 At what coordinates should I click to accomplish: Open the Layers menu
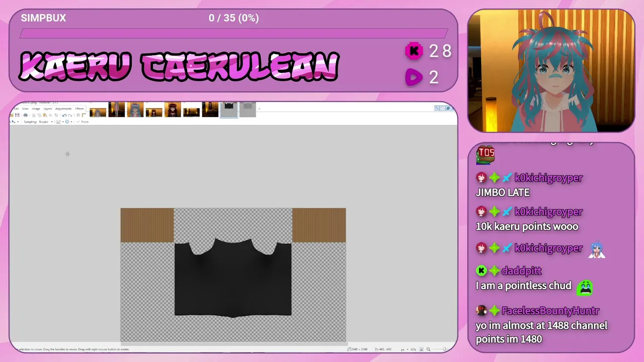48,109
